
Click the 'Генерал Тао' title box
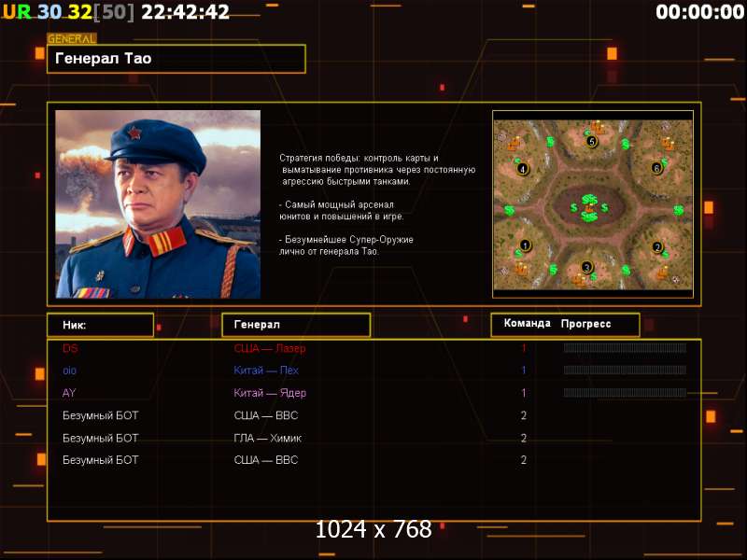click(x=176, y=59)
